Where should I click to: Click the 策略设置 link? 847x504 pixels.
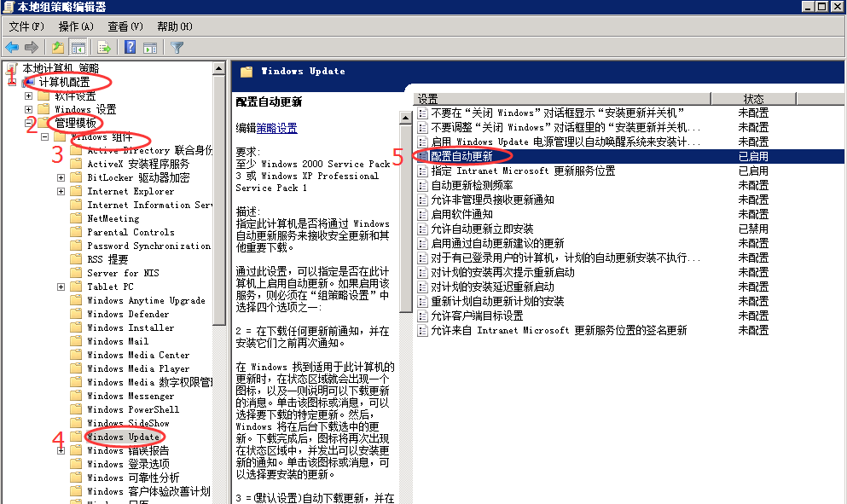point(277,128)
